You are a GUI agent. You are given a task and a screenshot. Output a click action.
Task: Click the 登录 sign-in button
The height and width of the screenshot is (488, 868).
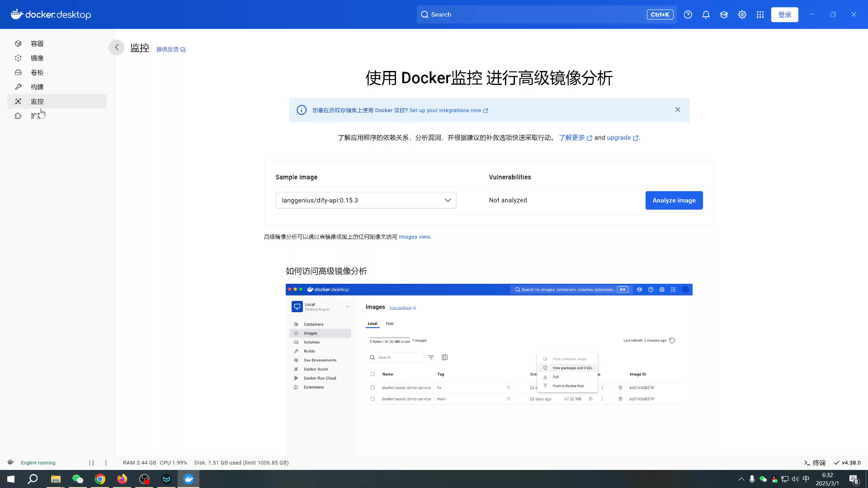pos(784,14)
